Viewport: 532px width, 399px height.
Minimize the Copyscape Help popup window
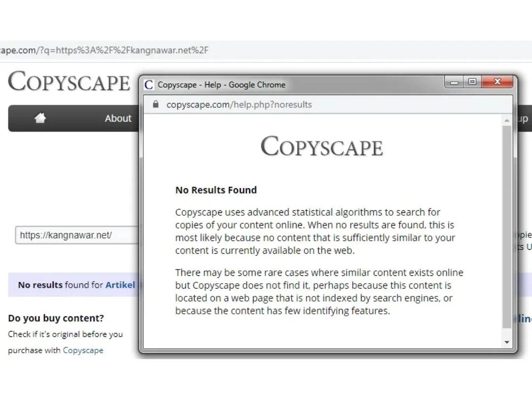pos(454,82)
